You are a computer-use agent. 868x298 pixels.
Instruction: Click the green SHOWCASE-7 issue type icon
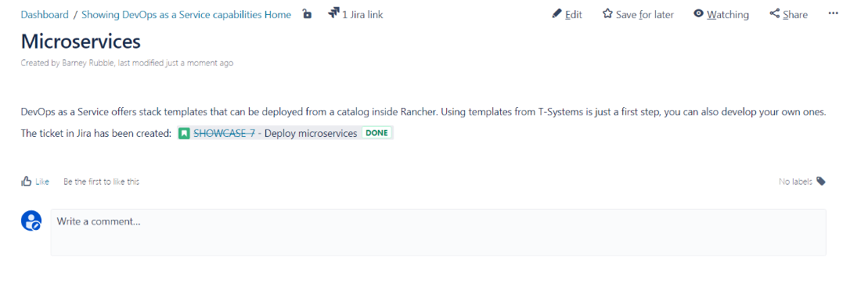(x=185, y=133)
